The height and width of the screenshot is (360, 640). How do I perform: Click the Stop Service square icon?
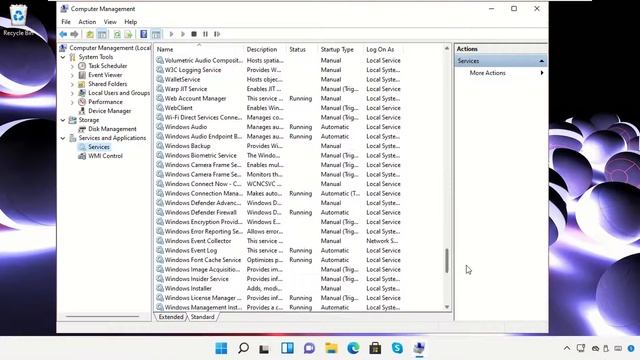194,34
